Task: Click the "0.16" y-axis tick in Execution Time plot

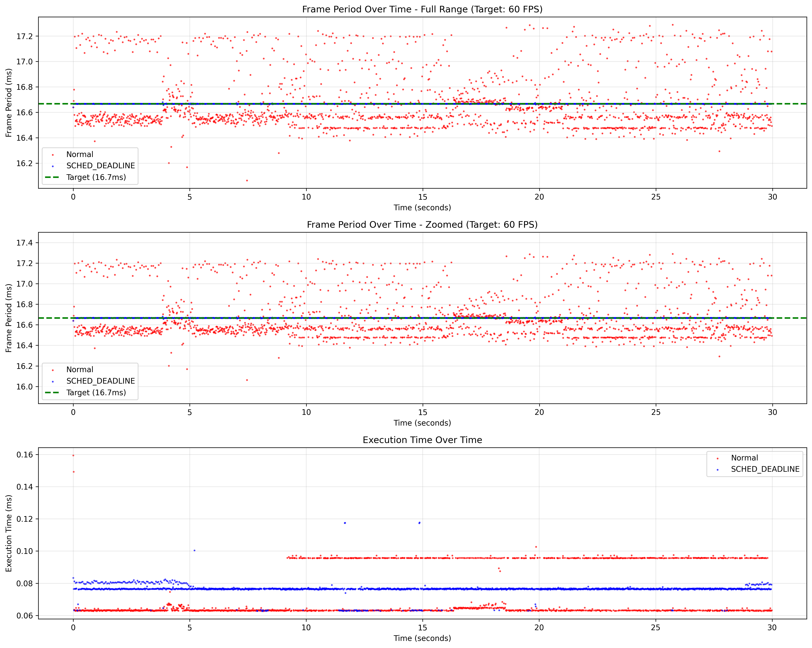Action: coord(25,455)
